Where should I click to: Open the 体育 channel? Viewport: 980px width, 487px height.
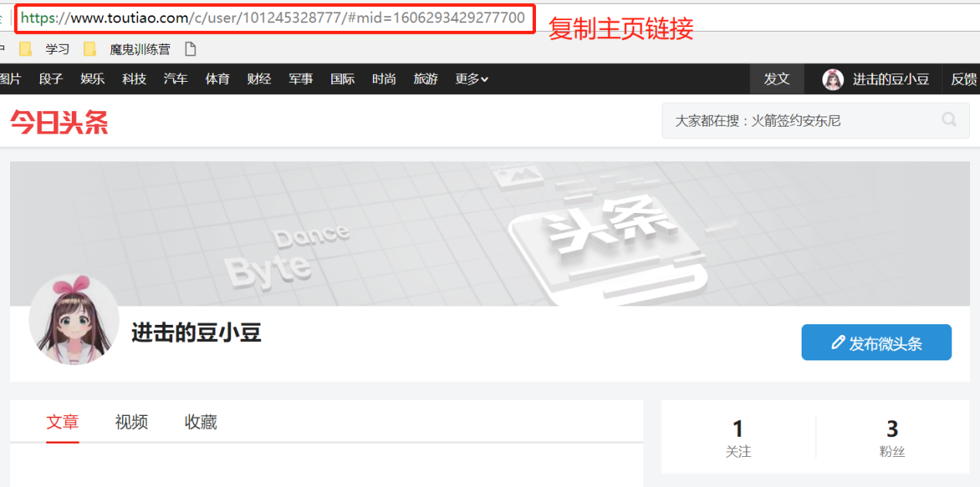click(x=218, y=79)
